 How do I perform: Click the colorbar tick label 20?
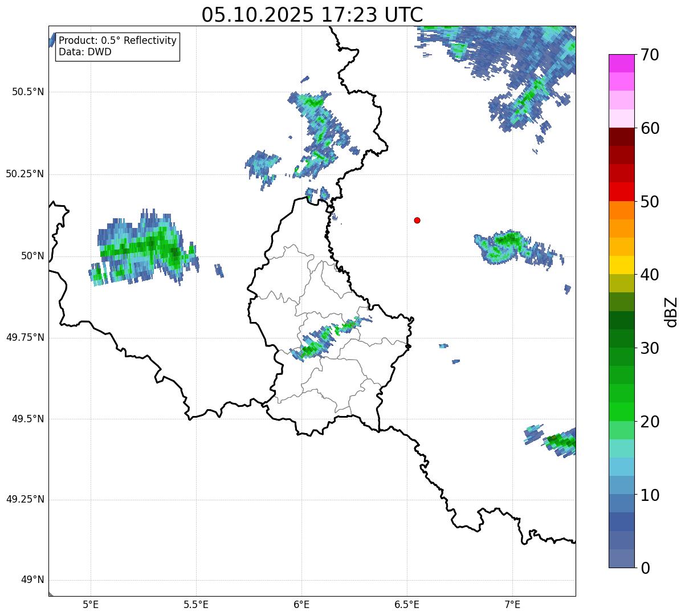650,422
